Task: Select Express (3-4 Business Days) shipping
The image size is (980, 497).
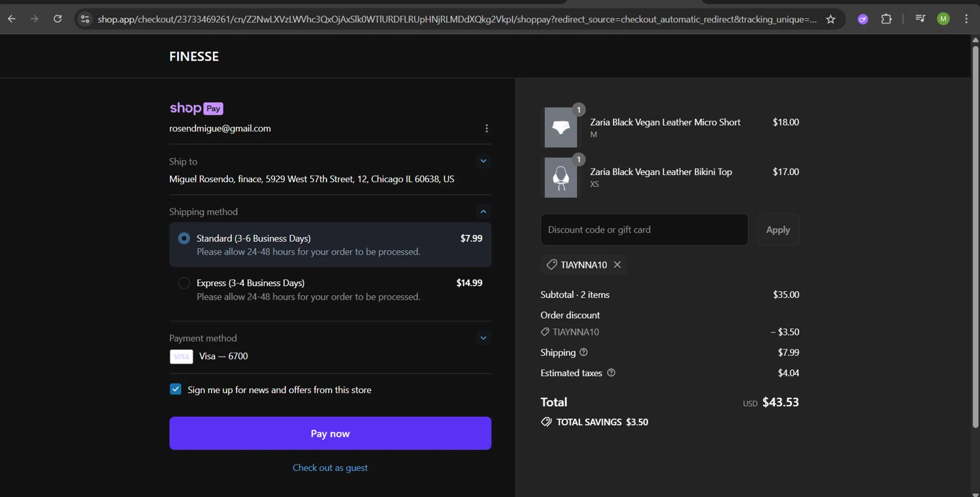Action: tap(184, 283)
